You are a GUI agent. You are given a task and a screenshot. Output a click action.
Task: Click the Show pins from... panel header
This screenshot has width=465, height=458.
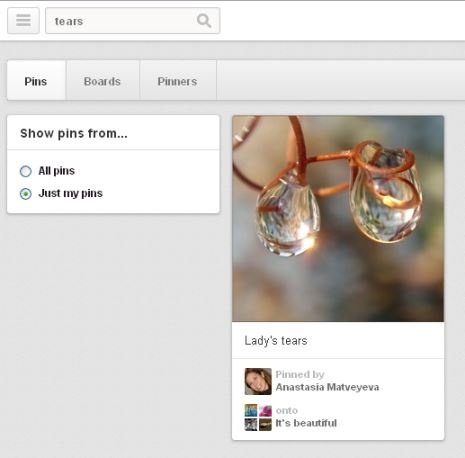pos(113,133)
